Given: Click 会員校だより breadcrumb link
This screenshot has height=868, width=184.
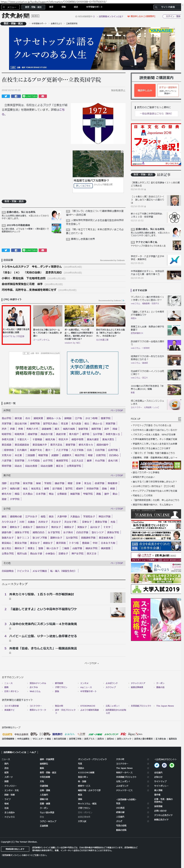Looking at the screenshot, I should (56, 24).
